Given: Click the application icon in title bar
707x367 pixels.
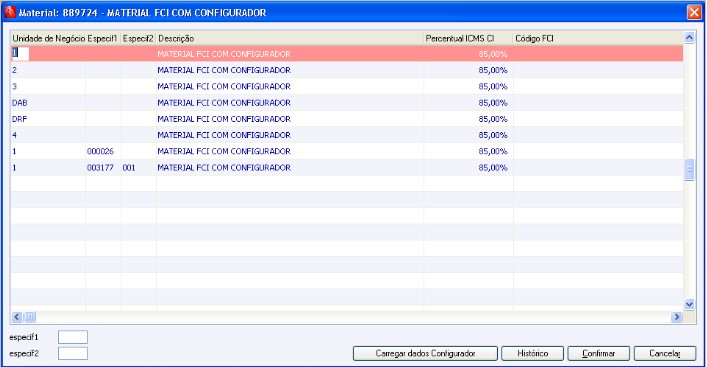Looking at the screenshot, I should point(10,12).
